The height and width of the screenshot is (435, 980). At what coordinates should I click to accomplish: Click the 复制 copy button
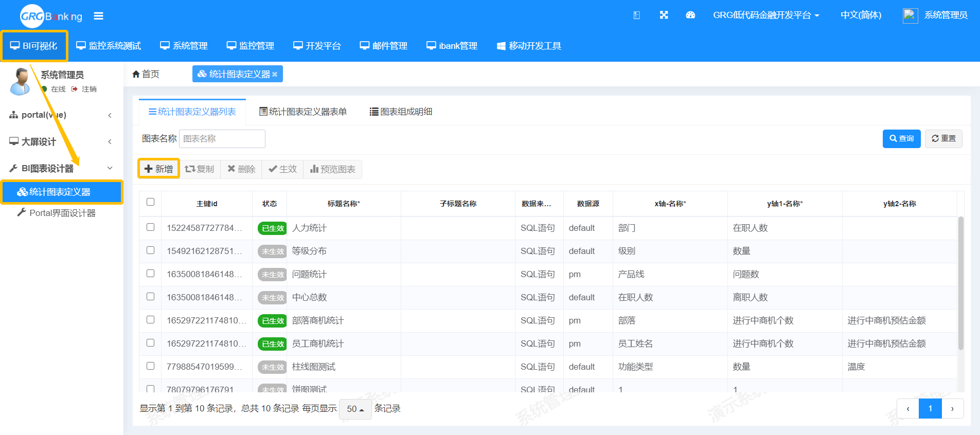(x=200, y=169)
